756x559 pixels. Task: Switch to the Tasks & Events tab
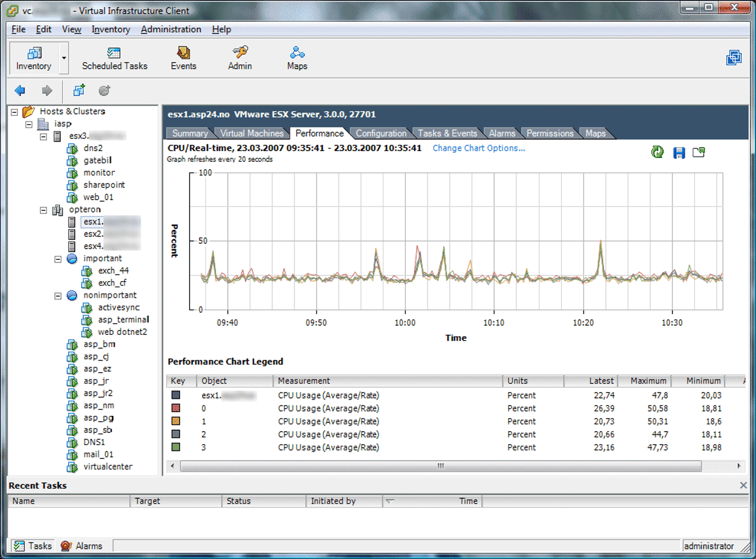447,133
